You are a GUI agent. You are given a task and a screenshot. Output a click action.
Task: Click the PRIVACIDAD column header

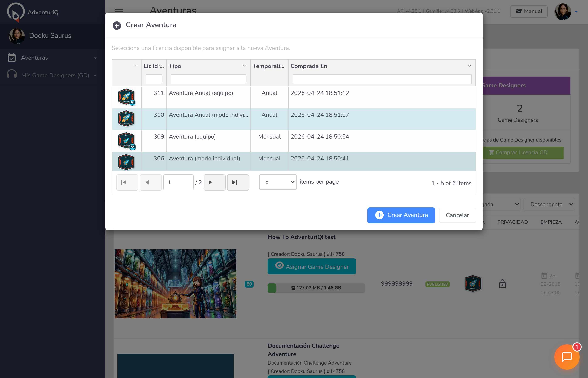512,222
